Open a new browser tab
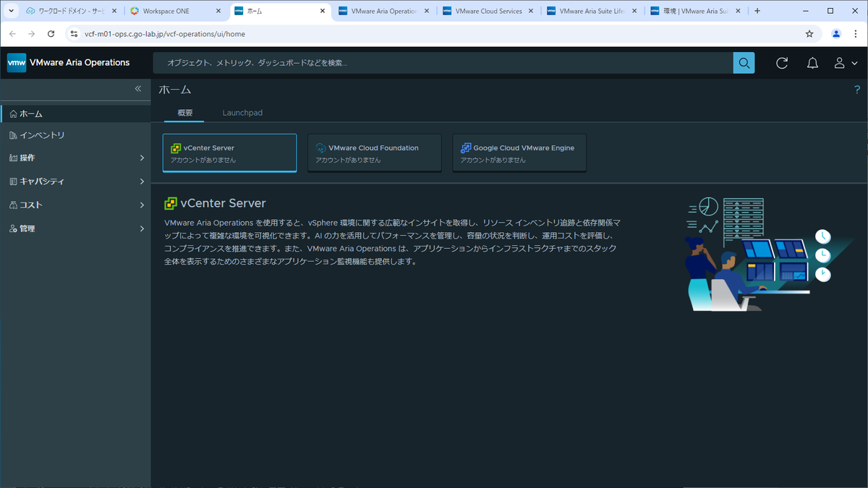This screenshot has height=488, width=868. click(757, 12)
